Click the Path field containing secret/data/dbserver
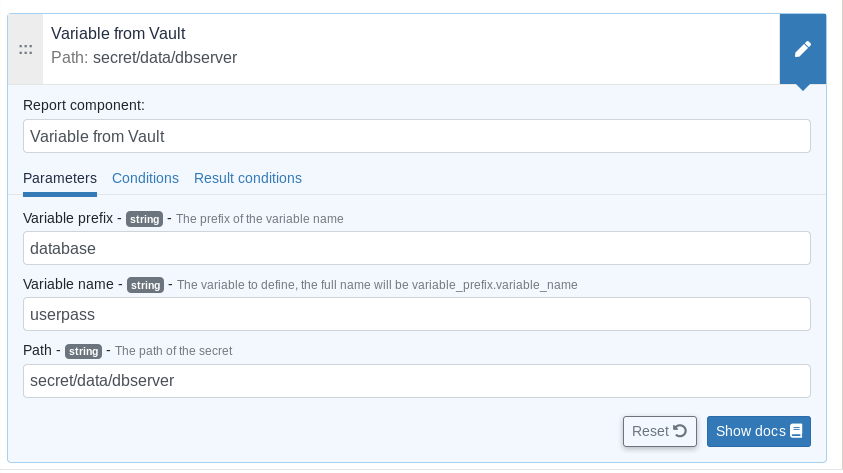 coord(417,381)
